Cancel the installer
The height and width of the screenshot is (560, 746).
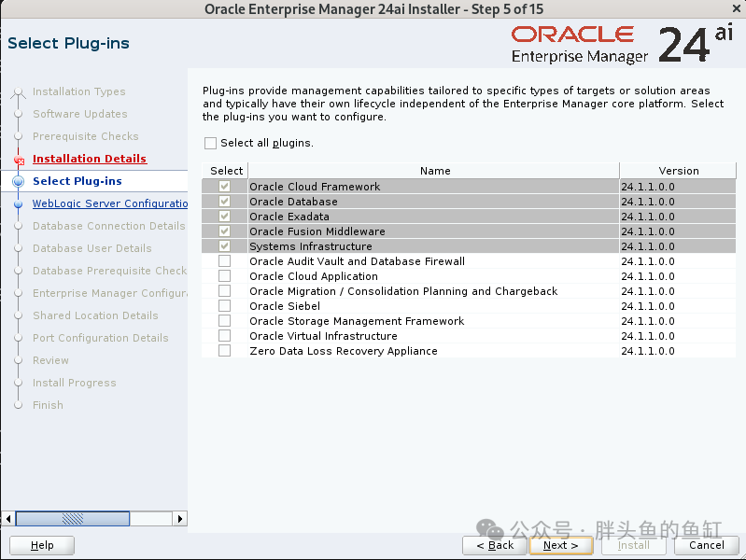707,545
